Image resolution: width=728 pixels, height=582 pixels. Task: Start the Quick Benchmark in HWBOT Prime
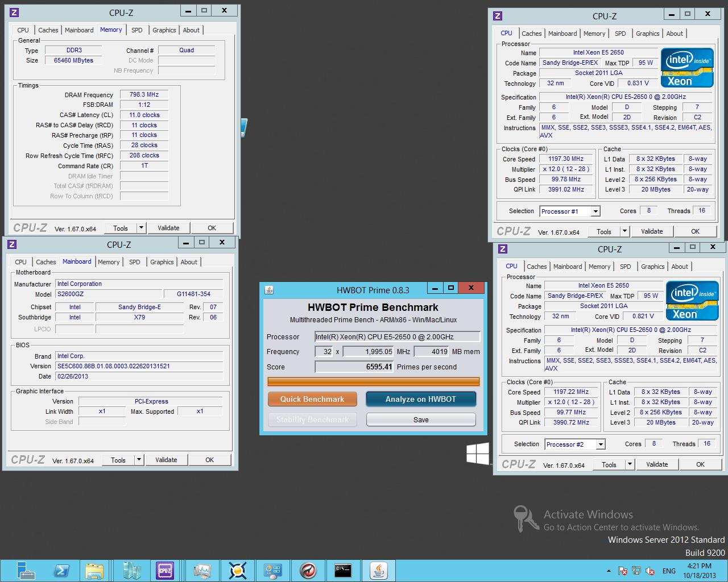(312, 399)
